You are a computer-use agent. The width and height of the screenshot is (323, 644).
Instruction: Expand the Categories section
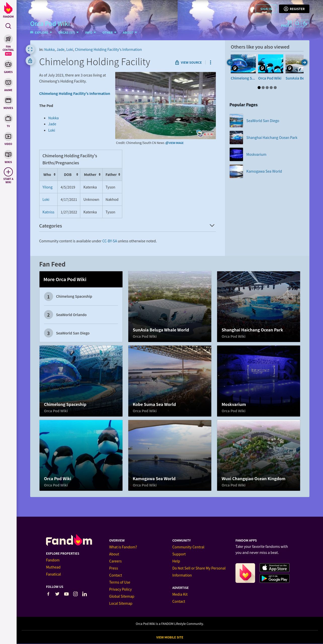(127, 226)
